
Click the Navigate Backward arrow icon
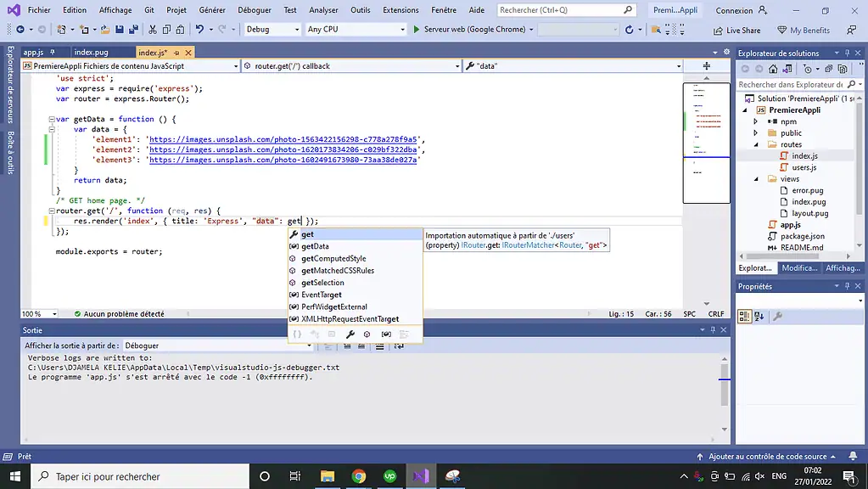[x=21, y=29]
